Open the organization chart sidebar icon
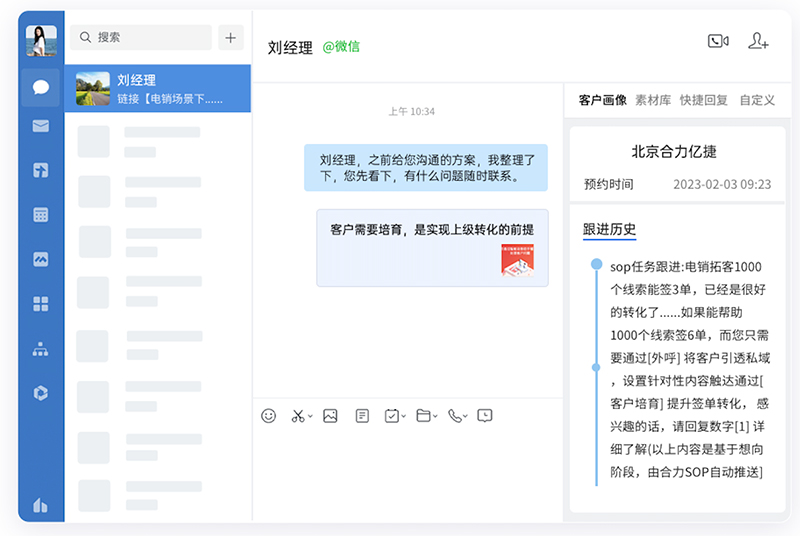Viewport: 800px width, 536px height. 41,349
